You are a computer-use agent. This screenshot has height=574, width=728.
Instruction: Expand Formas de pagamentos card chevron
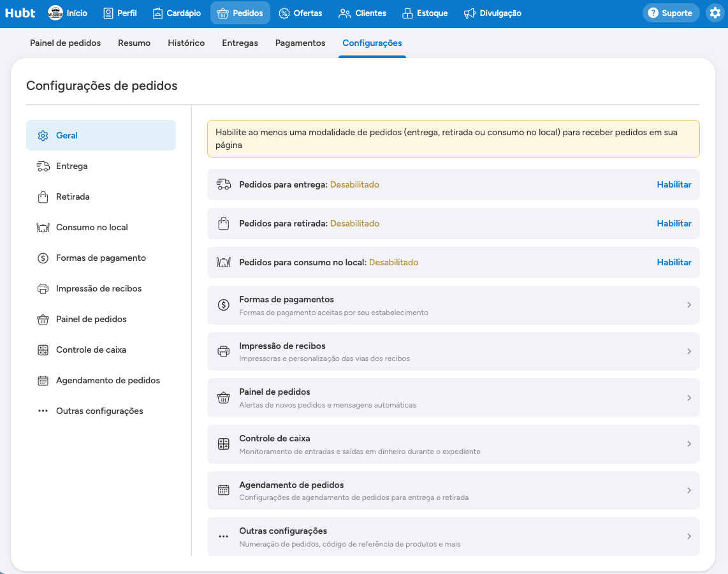click(x=689, y=305)
